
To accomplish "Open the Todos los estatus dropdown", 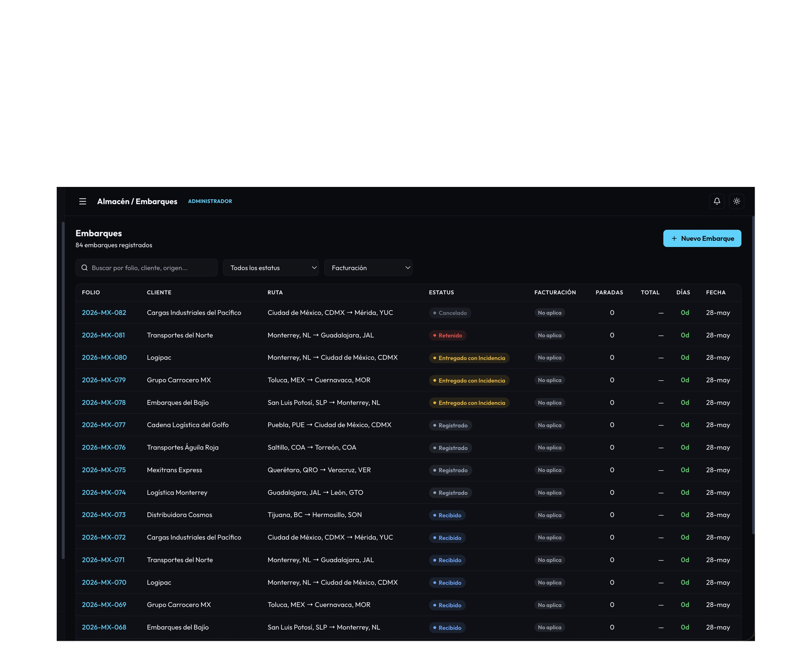I will pos(271,268).
